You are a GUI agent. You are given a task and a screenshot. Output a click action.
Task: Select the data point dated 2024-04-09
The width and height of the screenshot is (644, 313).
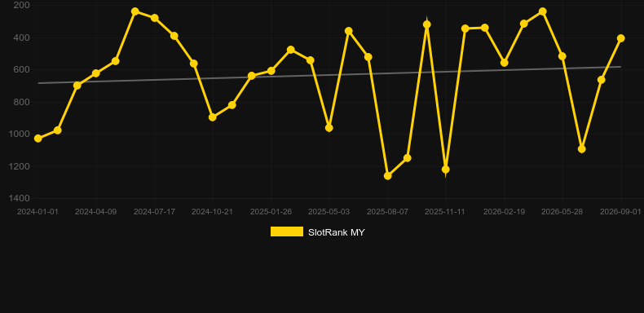pyautogui.click(x=96, y=73)
